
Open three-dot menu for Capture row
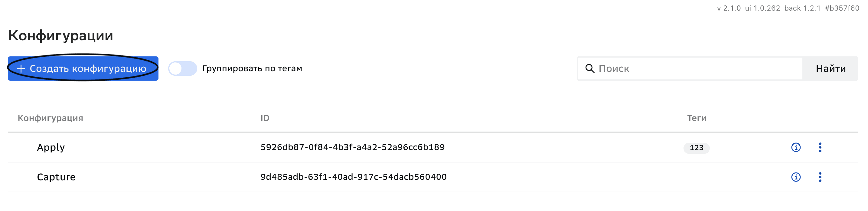click(820, 177)
